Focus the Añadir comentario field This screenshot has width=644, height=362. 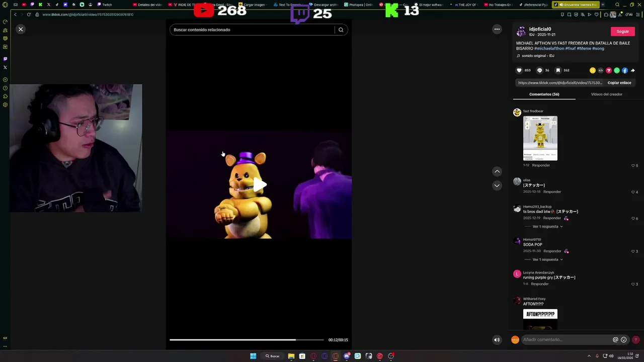[x=567, y=340]
